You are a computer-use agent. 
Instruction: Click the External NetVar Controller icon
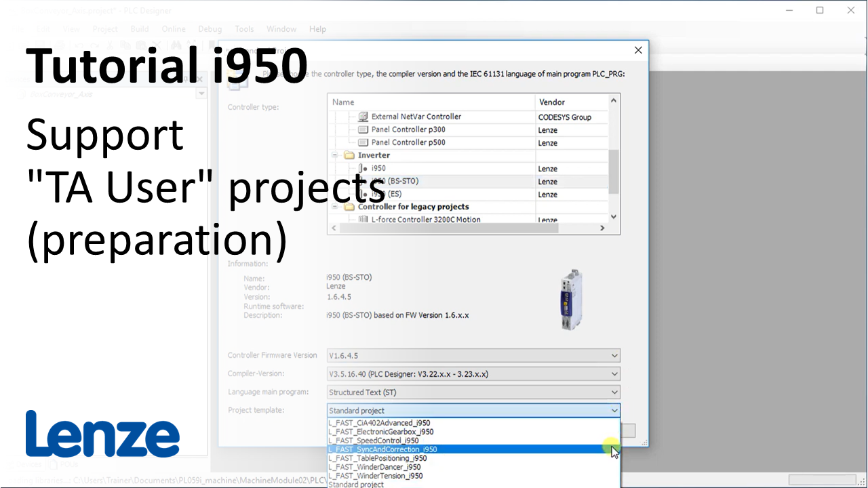(363, 117)
